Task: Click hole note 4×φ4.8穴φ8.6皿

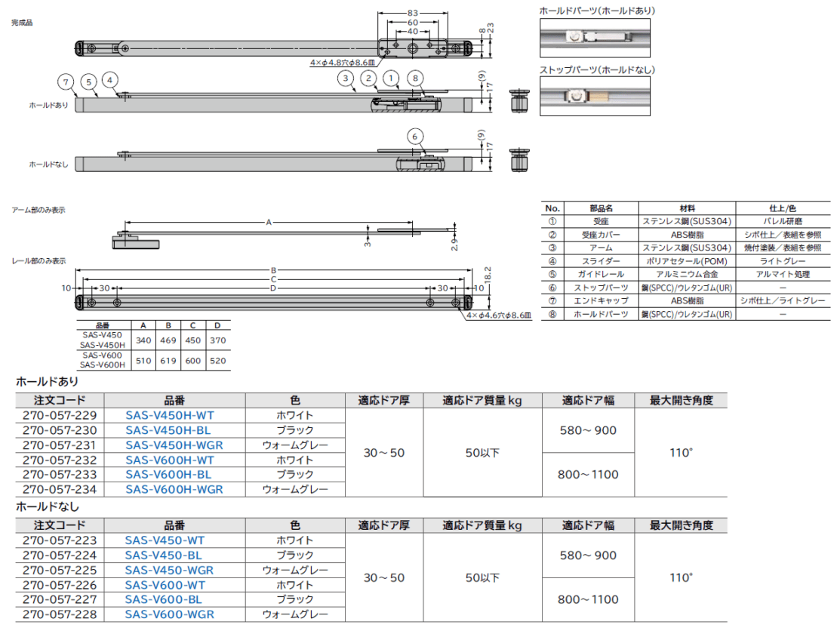Action: 343,63
